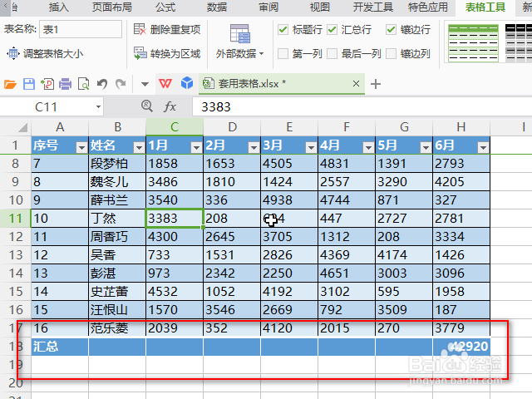Click the table name input field 表1
This screenshot has height=399, width=532.
coord(81,29)
